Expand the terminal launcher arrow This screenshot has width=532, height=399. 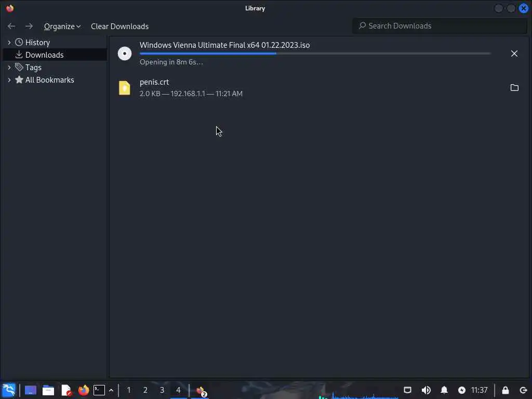point(111,391)
